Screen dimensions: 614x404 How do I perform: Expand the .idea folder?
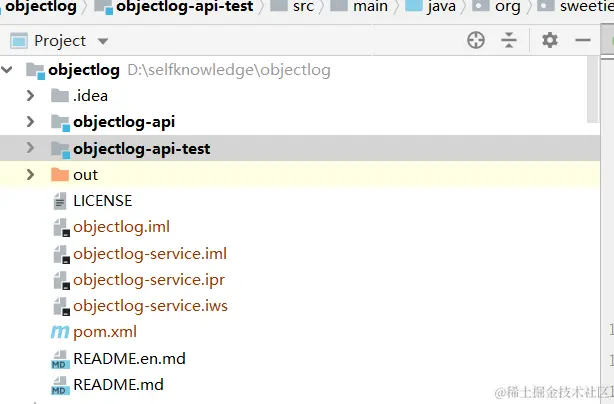[30, 96]
